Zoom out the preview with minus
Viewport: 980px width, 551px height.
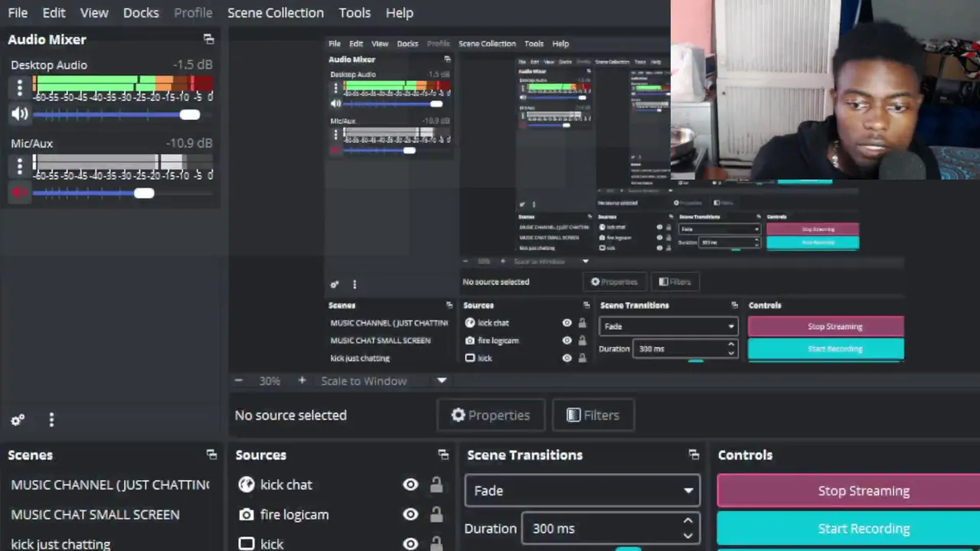(x=239, y=380)
